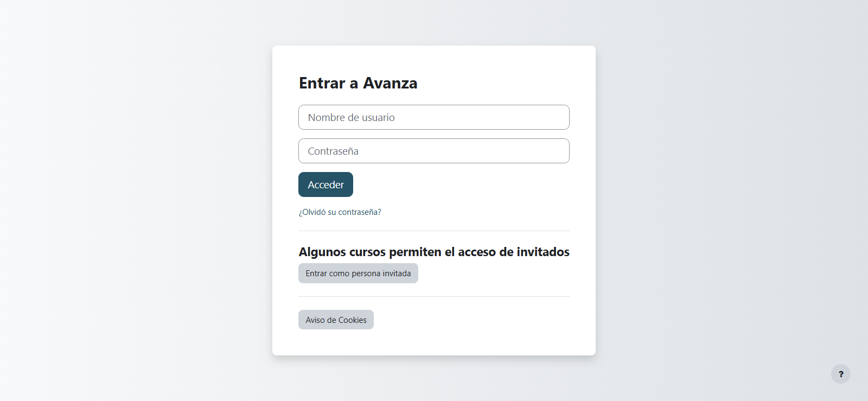
Task: Place cursor in username text box
Action: point(434,117)
